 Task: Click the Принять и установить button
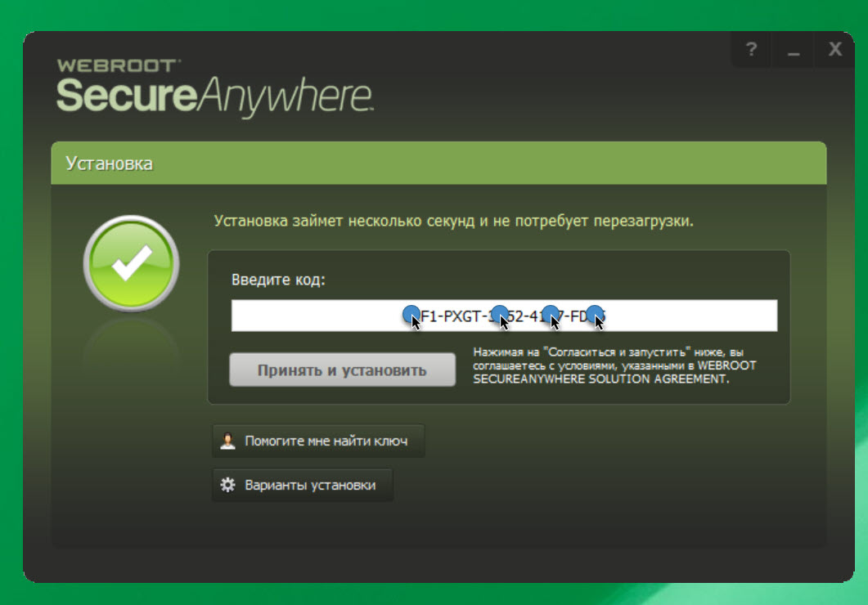coord(342,370)
